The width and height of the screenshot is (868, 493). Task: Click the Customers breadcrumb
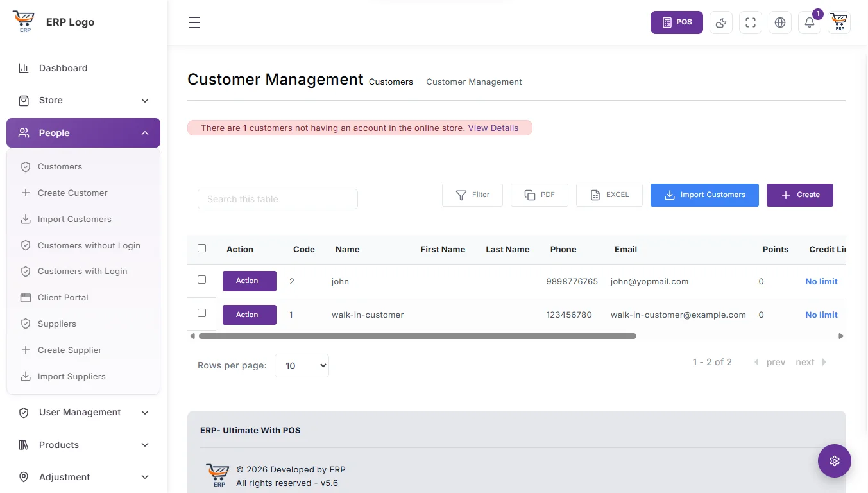[391, 82]
